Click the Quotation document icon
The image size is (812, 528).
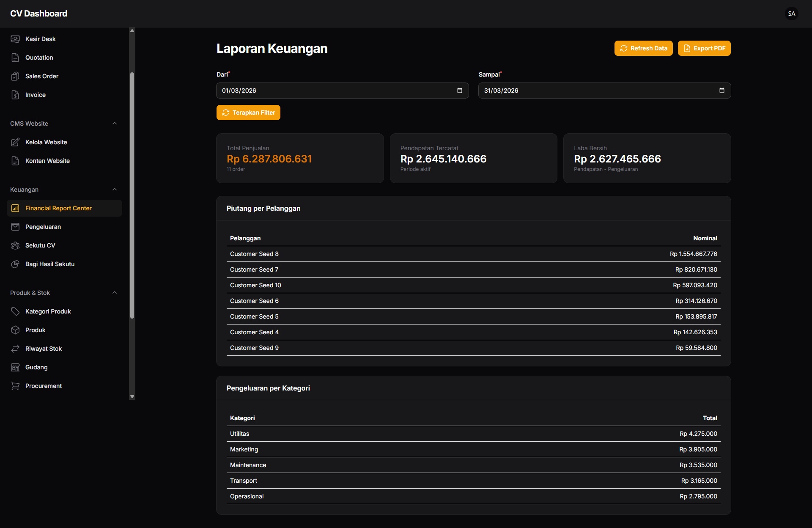(x=15, y=58)
